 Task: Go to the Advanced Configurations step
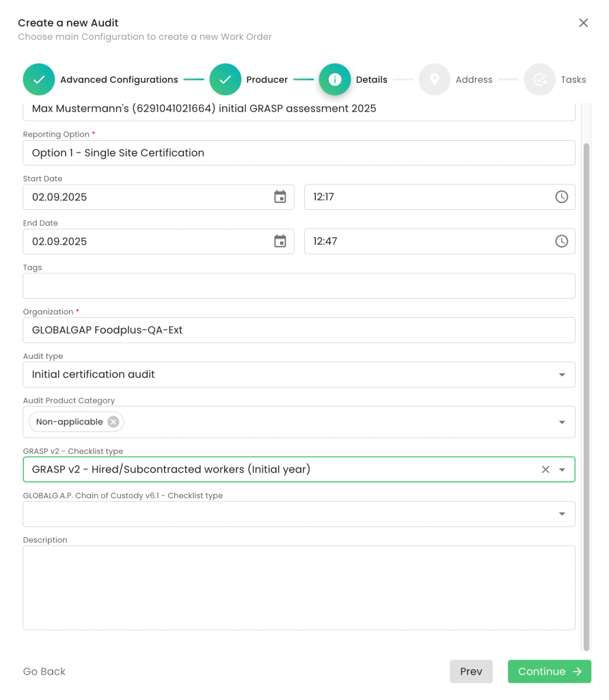(39, 79)
